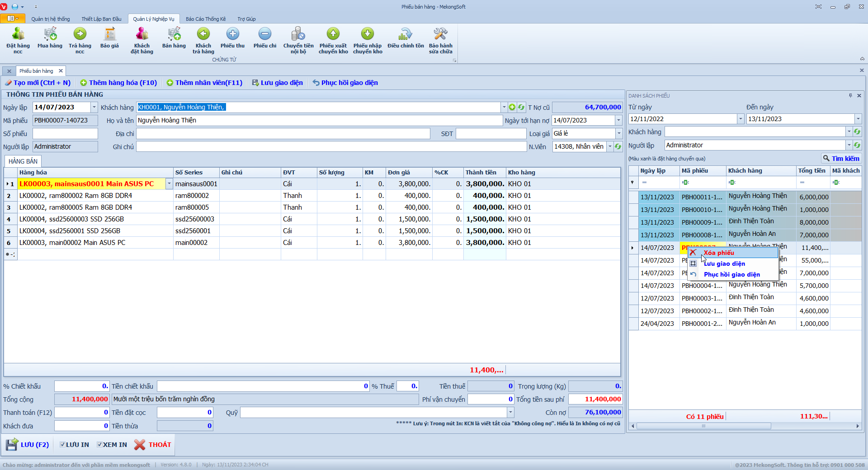Click the LƯU (F2) save button
This screenshot has width=868, height=470.
click(x=28, y=445)
